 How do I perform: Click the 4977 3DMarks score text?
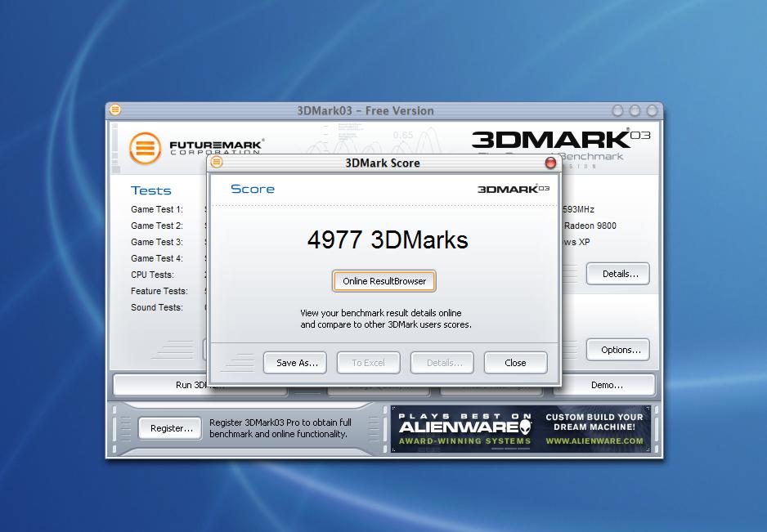point(388,240)
